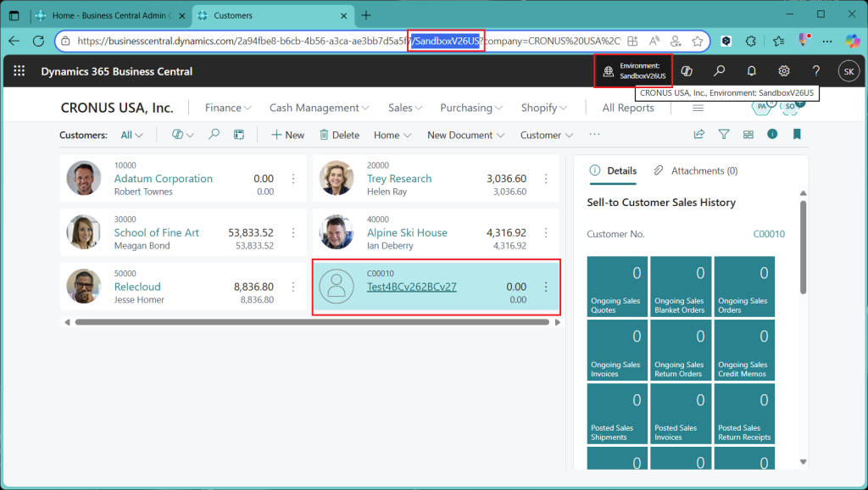Viewport: 868px width, 490px height.
Task: Switch layout view using the tiles icon
Action: (x=748, y=134)
